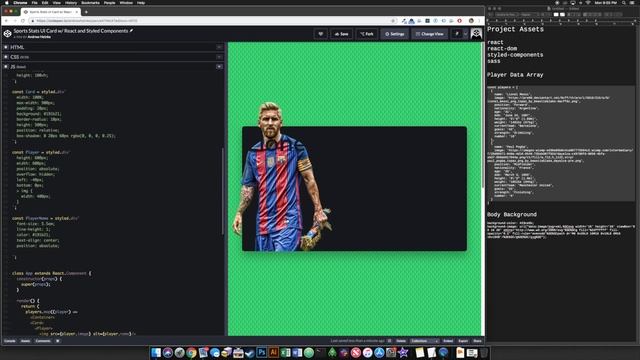Fork this pen
This screenshot has height=360, width=640.
[367, 34]
